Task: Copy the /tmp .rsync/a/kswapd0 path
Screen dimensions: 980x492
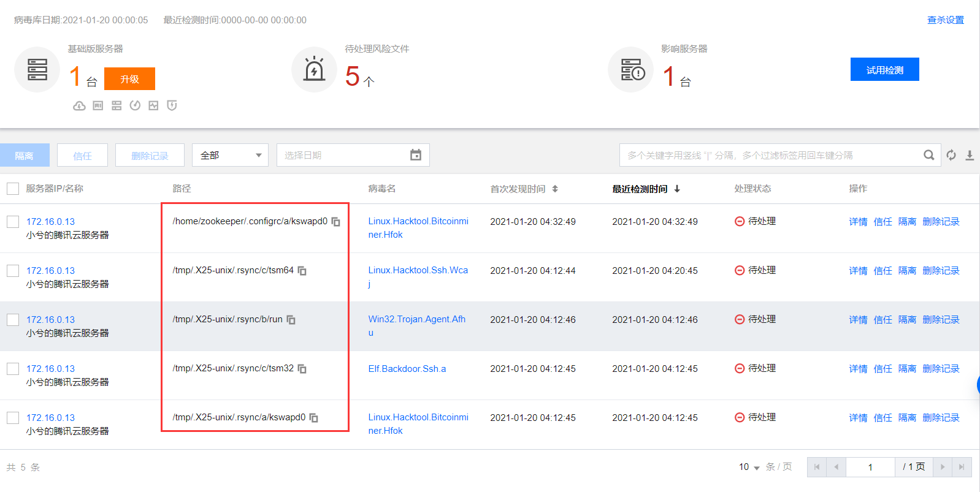Action: tap(314, 418)
